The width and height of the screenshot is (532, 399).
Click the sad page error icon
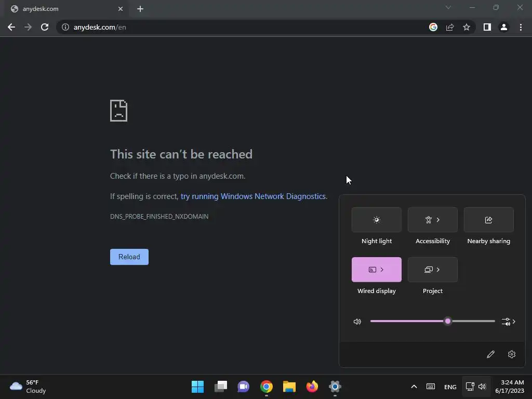tap(119, 111)
